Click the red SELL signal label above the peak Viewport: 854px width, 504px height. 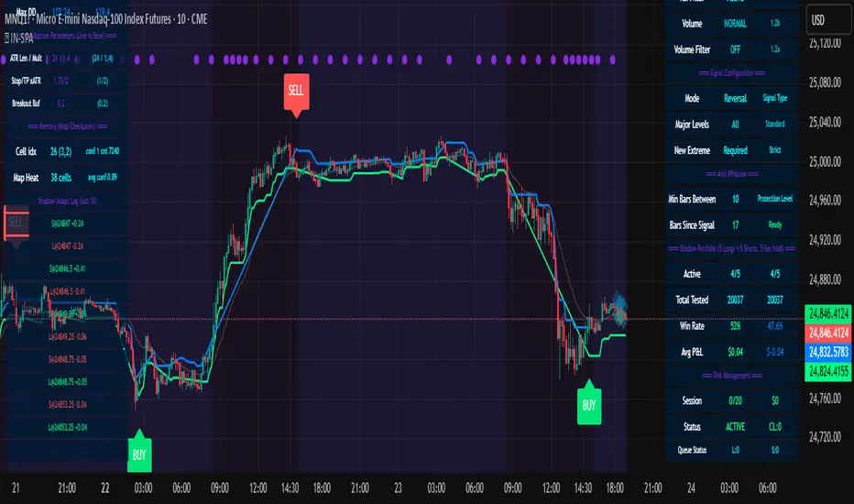pos(296,93)
